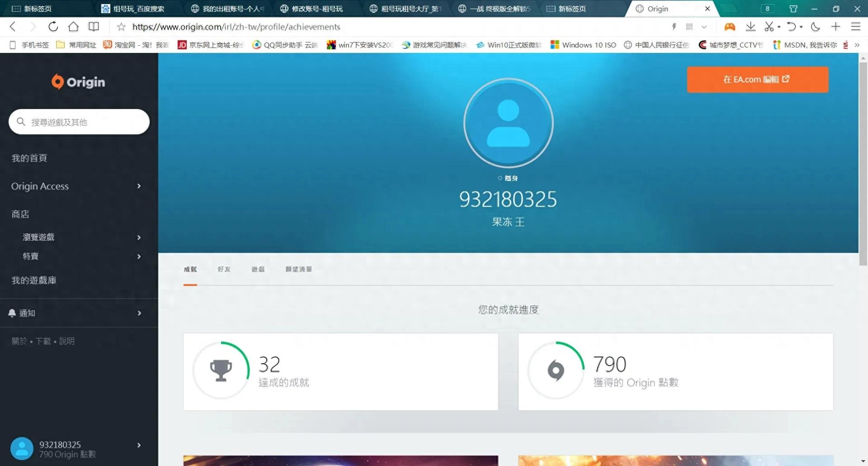Click the page vertical scrollbar
The width and height of the screenshot is (868, 466).
(x=863, y=163)
